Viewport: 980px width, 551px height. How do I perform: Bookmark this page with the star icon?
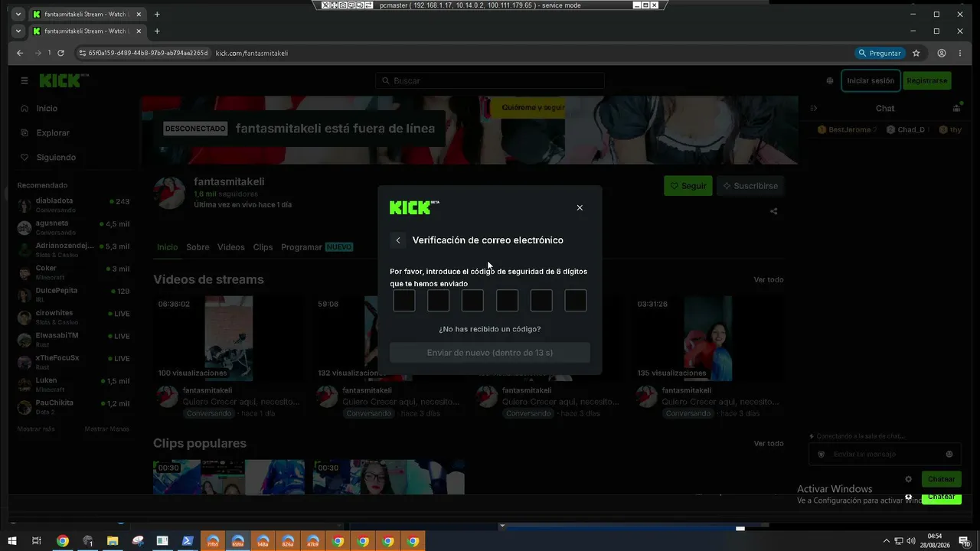click(x=916, y=53)
